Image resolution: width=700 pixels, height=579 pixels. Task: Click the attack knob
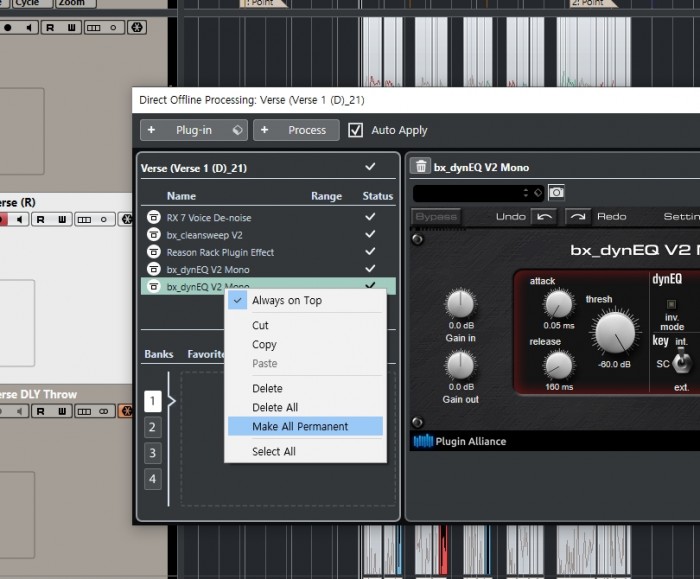coord(558,304)
